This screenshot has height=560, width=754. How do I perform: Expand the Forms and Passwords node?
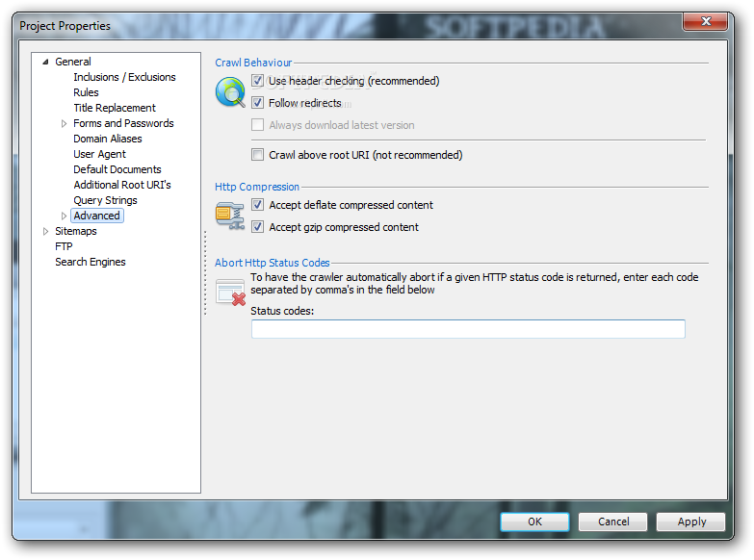click(x=64, y=123)
